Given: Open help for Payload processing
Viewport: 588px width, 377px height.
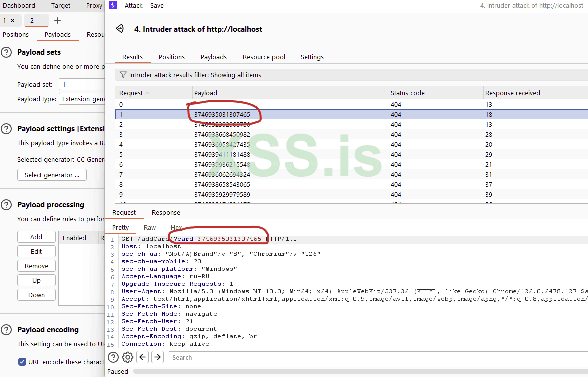Looking at the screenshot, I should (x=6, y=205).
